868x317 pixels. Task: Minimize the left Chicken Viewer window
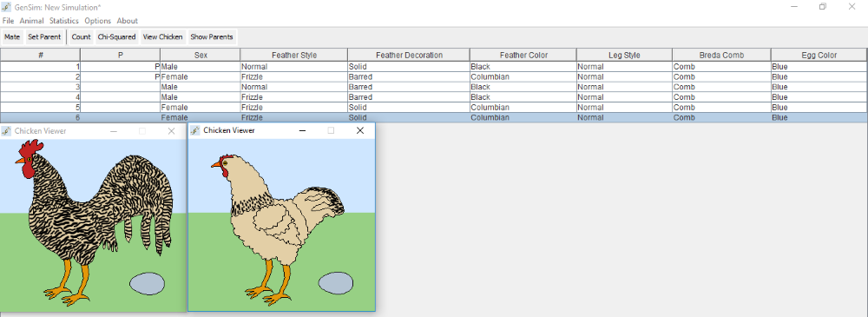(114, 131)
